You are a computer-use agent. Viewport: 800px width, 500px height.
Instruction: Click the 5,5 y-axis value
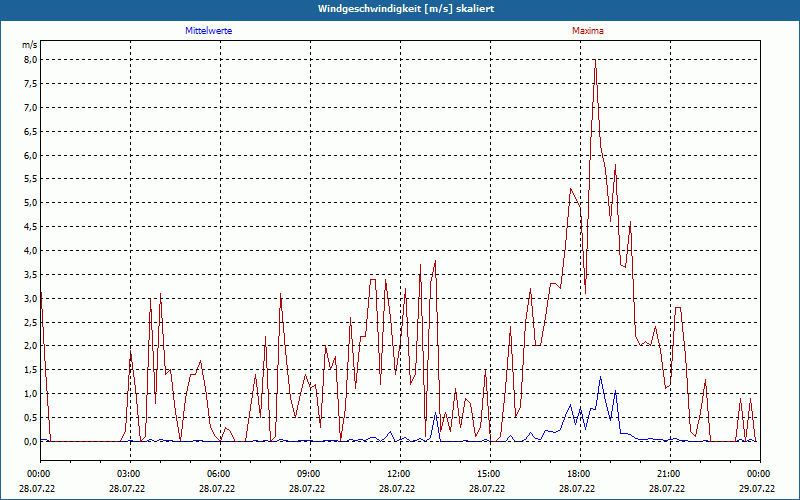[x=31, y=179]
